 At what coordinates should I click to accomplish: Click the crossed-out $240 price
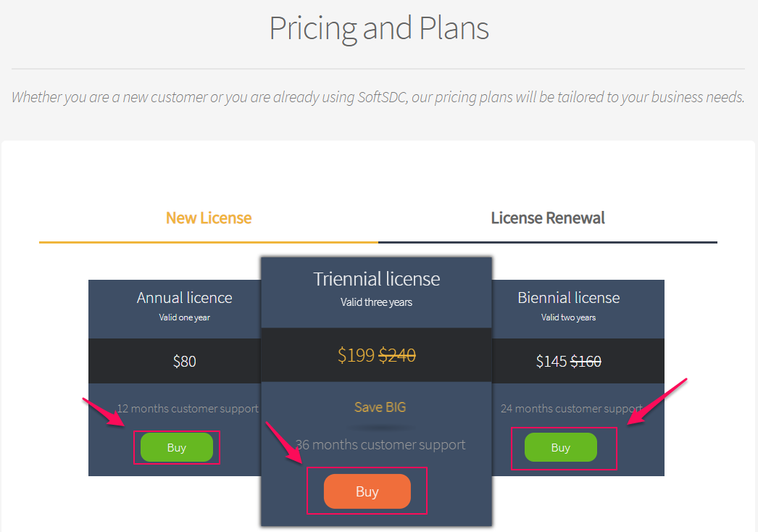tap(397, 355)
